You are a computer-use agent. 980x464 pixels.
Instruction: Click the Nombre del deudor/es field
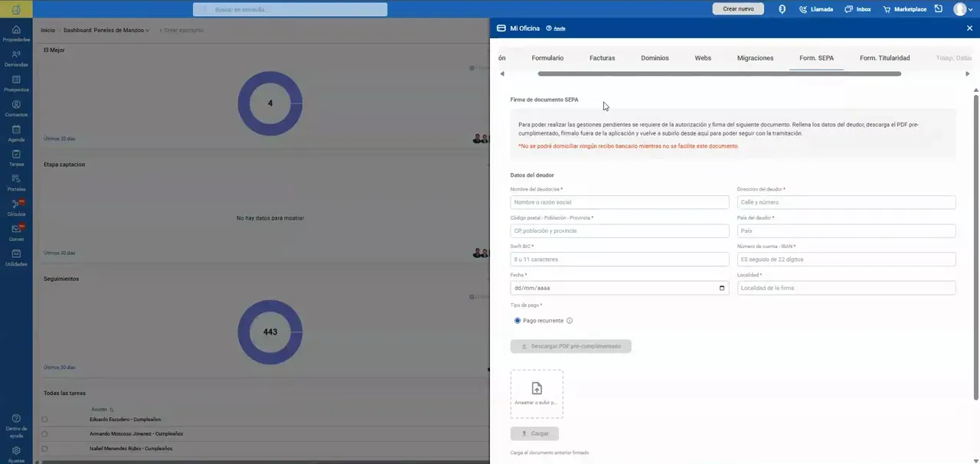coord(619,202)
